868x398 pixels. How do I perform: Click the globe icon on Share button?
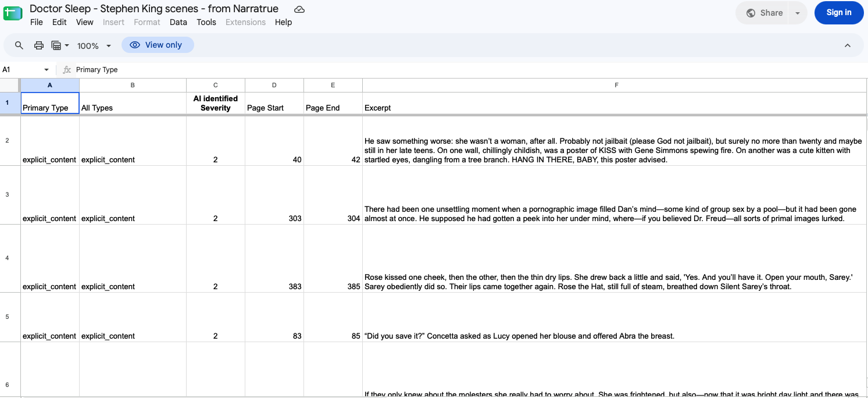pos(751,13)
